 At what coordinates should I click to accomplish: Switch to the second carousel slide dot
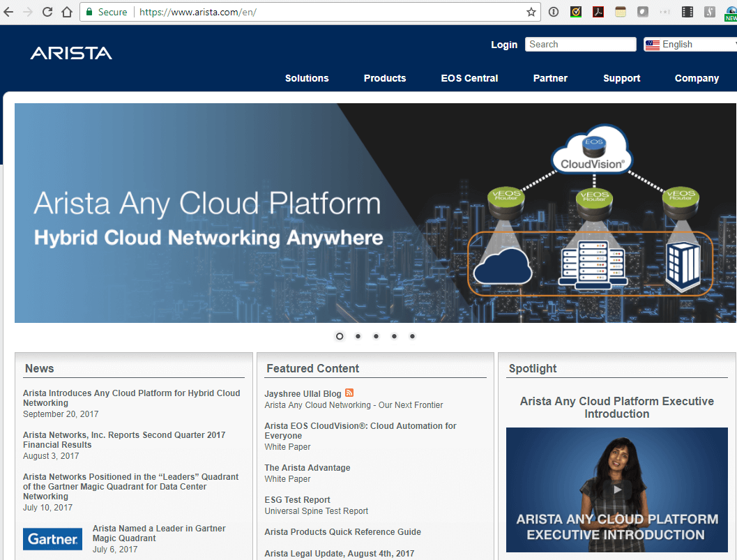point(358,336)
